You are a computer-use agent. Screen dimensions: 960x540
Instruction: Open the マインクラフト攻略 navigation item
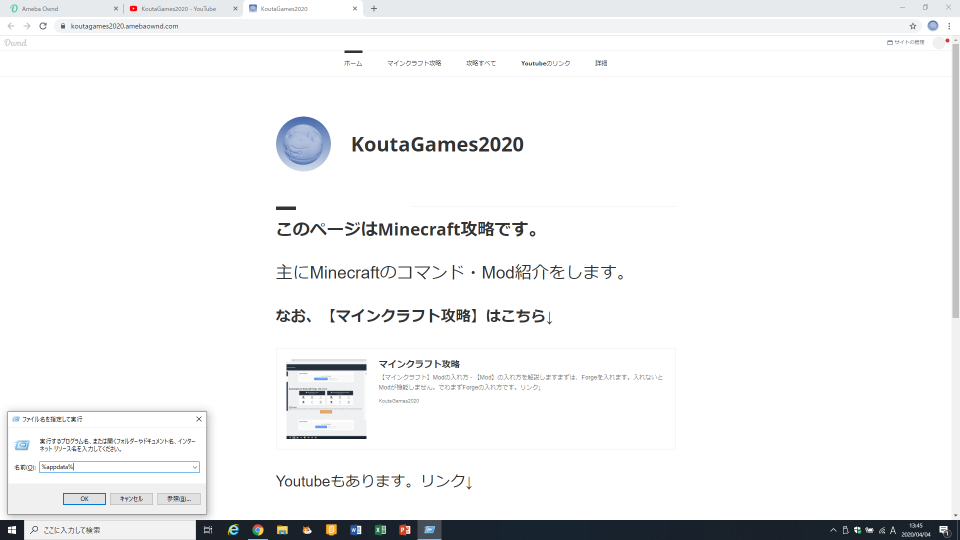click(x=414, y=63)
